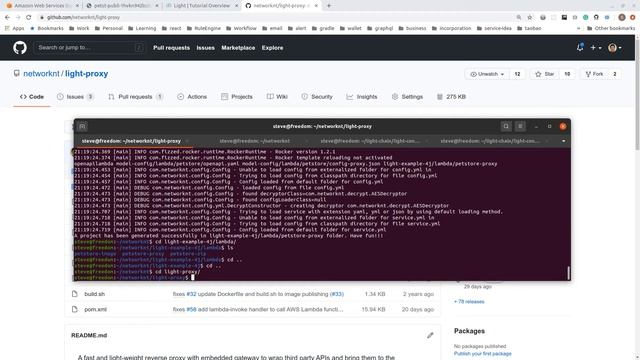This screenshot has width=640, height=360.
Task: View the 2 forks count
Action: tap(615, 74)
